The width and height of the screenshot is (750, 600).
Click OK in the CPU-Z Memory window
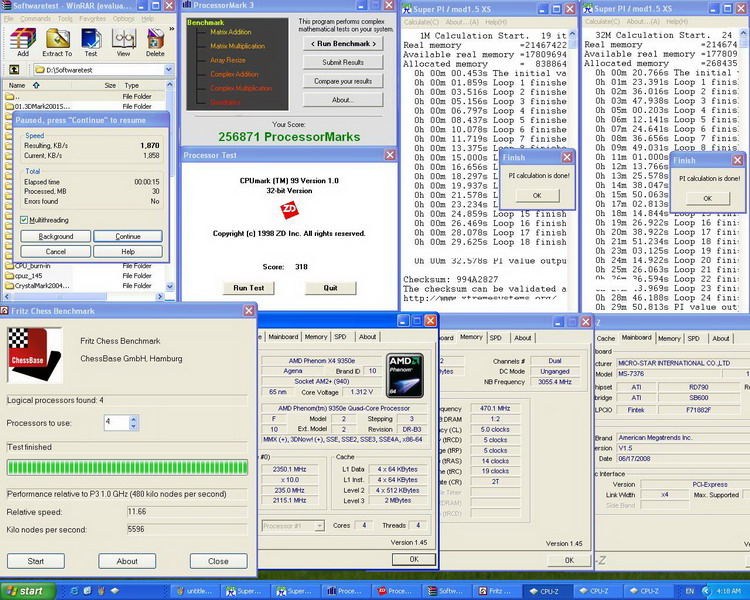569,560
